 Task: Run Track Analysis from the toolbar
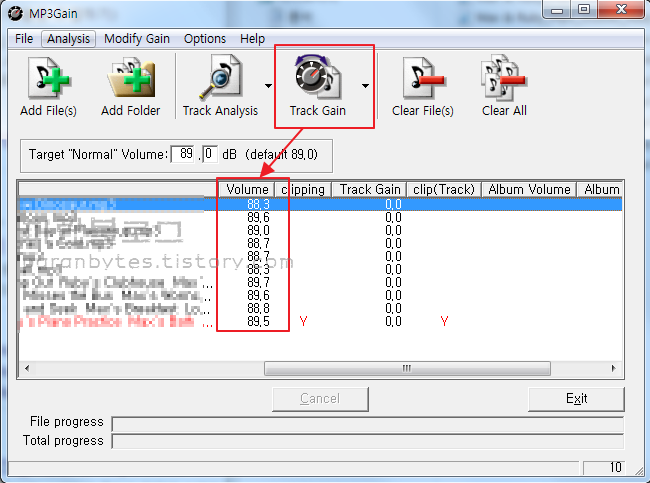tap(220, 87)
